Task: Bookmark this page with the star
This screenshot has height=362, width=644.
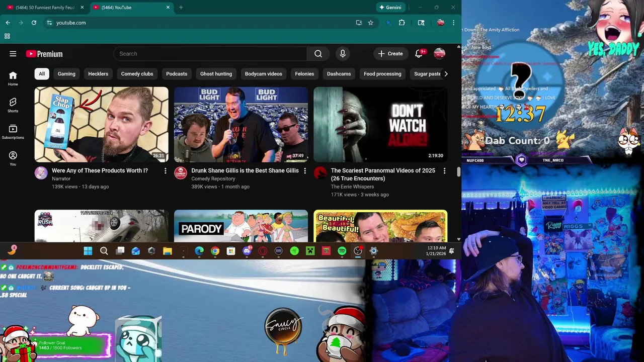Action: 371,23
